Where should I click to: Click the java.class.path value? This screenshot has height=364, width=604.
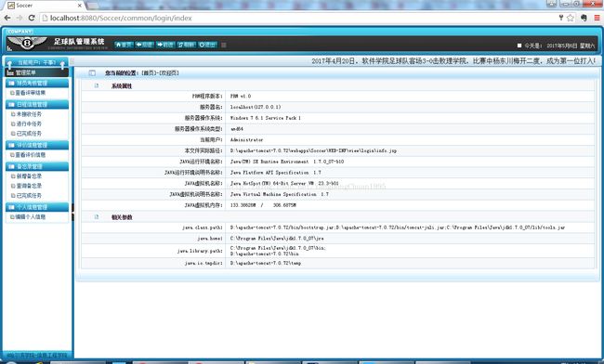pos(398,227)
